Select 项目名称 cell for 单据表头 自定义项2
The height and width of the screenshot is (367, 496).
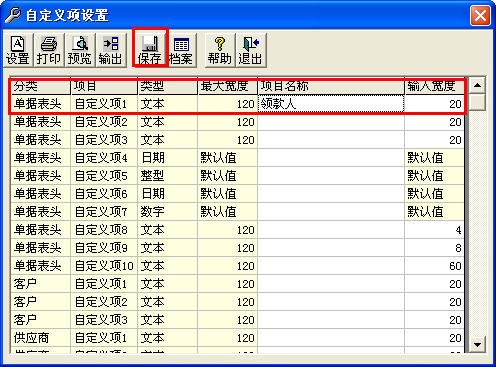coord(331,122)
